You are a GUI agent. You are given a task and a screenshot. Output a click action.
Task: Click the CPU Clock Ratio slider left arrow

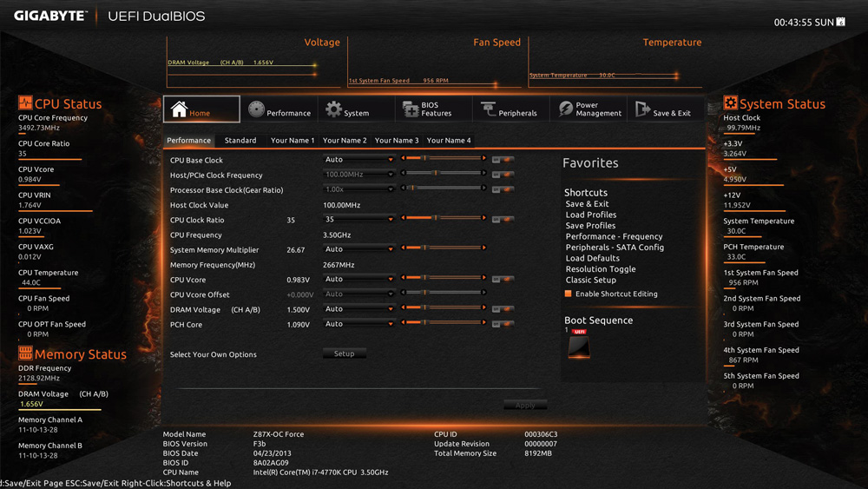(x=404, y=218)
